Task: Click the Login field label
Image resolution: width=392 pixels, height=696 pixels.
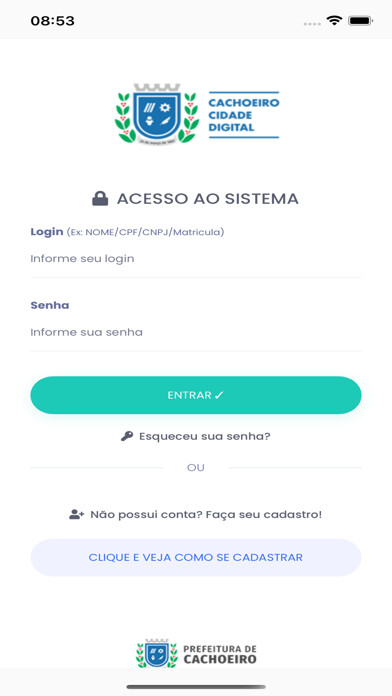Action: click(47, 232)
